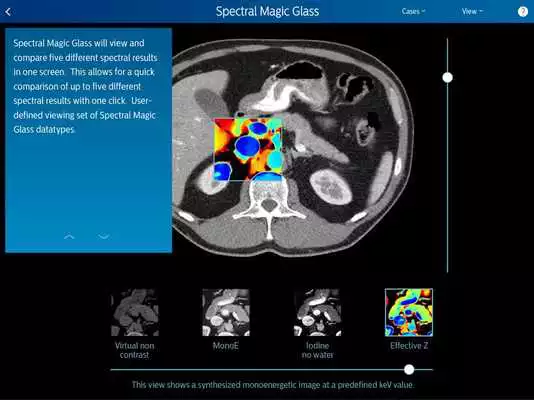Screen dimensions: 534x400
Task: Click the Virtual non contrast label
Action: point(135,350)
